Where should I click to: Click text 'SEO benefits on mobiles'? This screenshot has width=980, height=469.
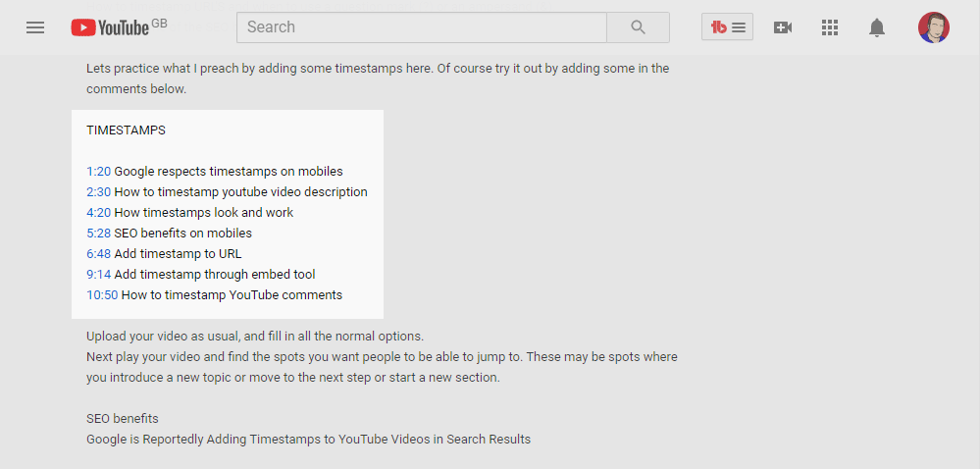pos(183,234)
